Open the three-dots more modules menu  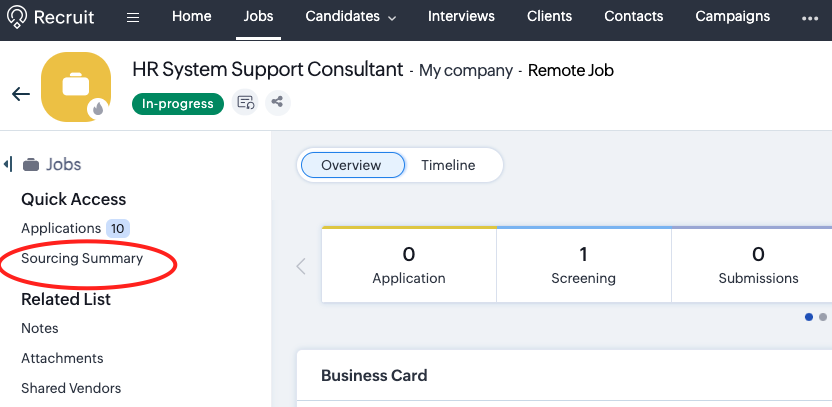(810, 18)
